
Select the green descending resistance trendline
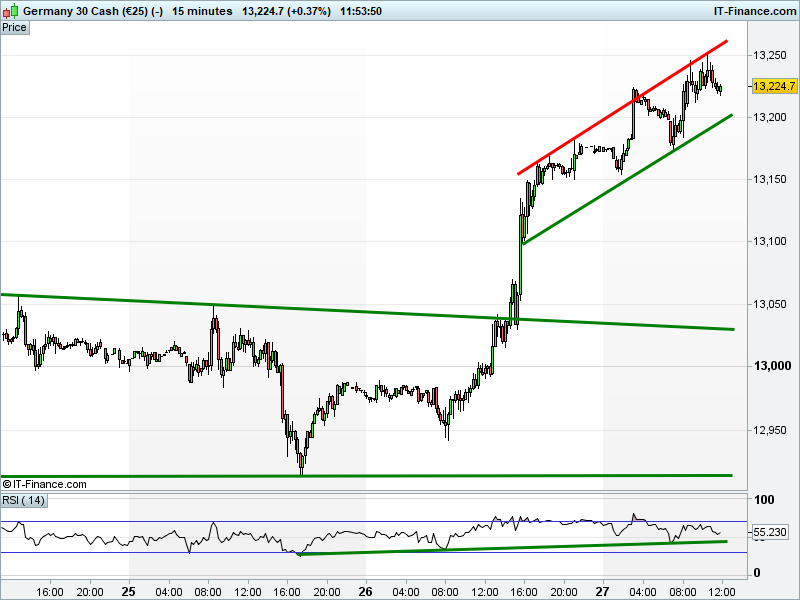[367, 312]
